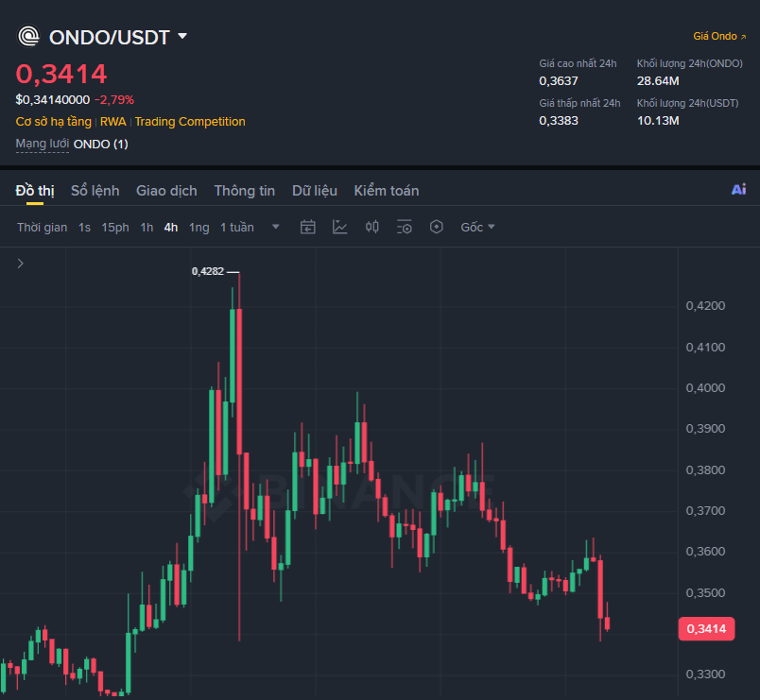
Task: Expand the drawing tools side panel chevron
Action: point(21,264)
